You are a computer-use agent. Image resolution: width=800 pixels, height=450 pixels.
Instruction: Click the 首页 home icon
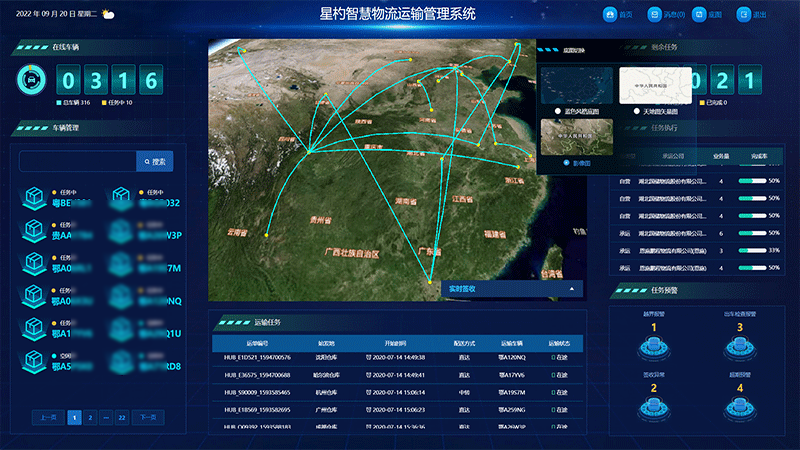(610, 15)
